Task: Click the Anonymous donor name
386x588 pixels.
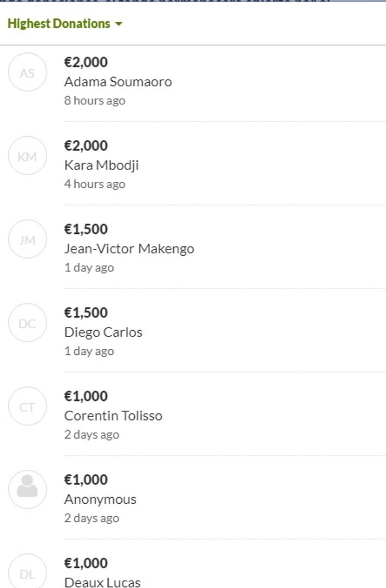Action: coord(100,499)
